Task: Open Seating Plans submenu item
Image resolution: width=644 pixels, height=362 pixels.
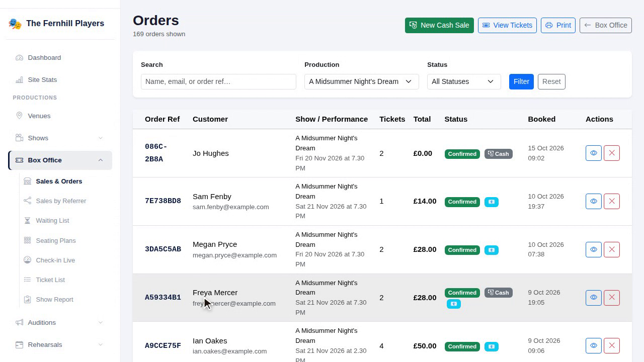Action: 66,240
